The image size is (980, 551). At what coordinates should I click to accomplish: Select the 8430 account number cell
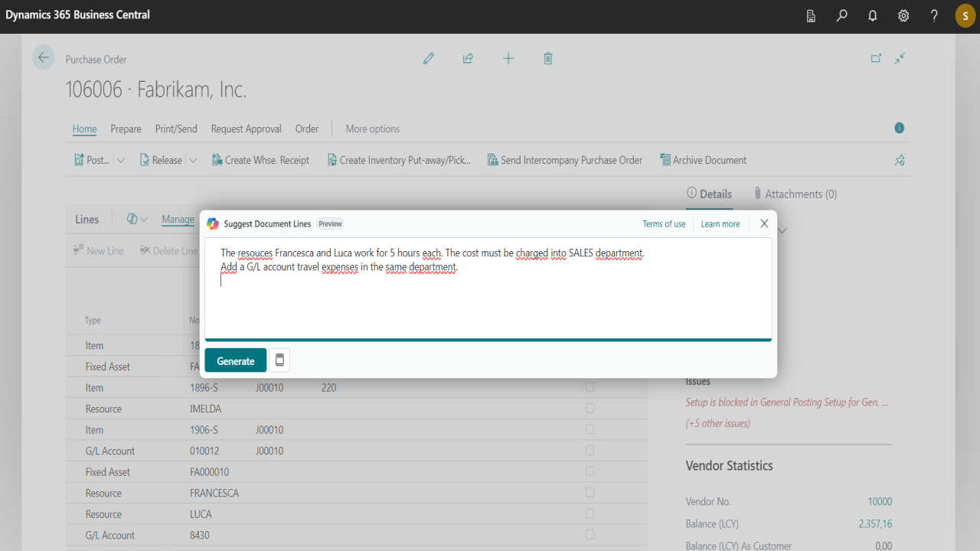[200, 535]
